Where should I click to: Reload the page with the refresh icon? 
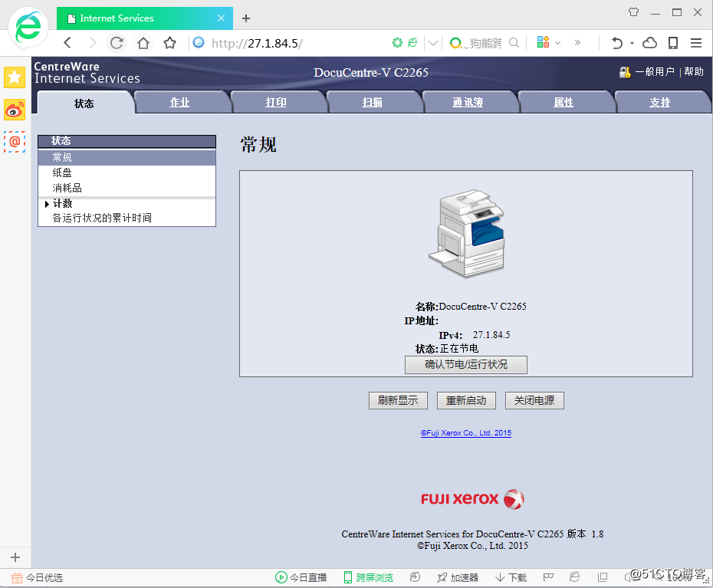point(117,43)
